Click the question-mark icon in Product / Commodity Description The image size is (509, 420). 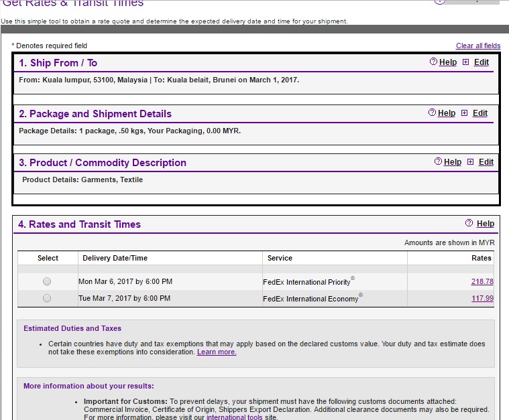(x=439, y=161)
